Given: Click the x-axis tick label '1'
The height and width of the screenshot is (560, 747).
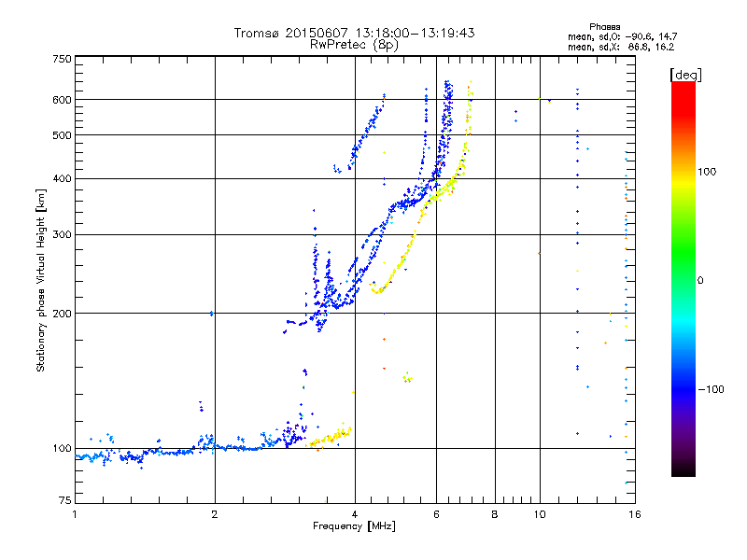Looking at the screenshot, I should coord(75,514).
